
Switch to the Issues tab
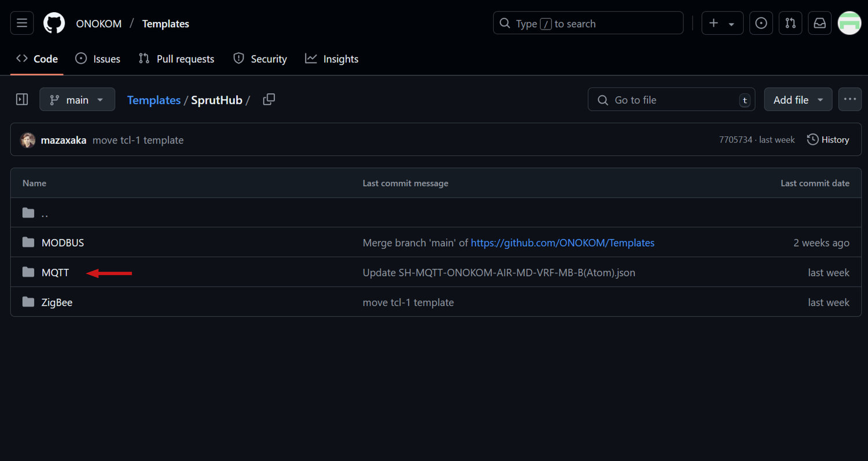(x=98, y=58)
